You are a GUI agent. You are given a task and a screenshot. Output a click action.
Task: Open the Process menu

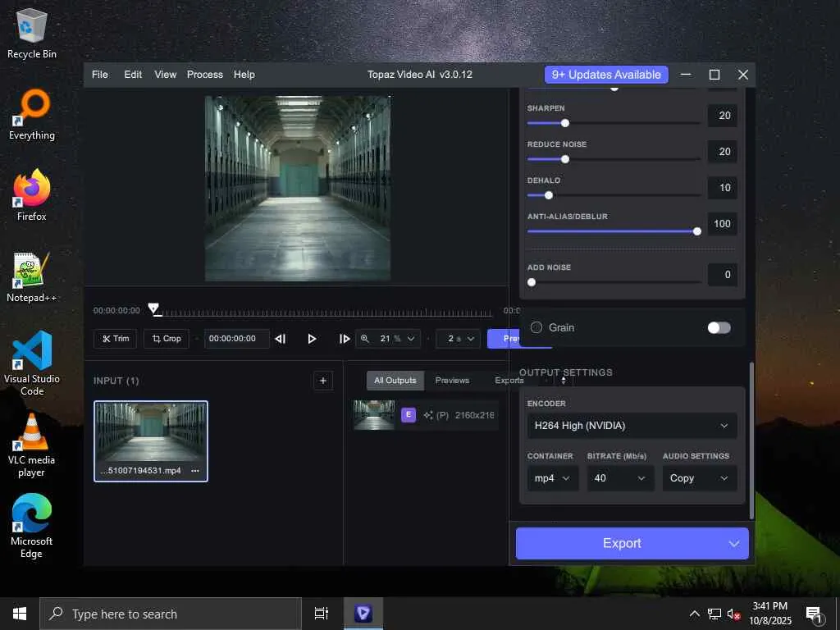click(x=204, y=75)
